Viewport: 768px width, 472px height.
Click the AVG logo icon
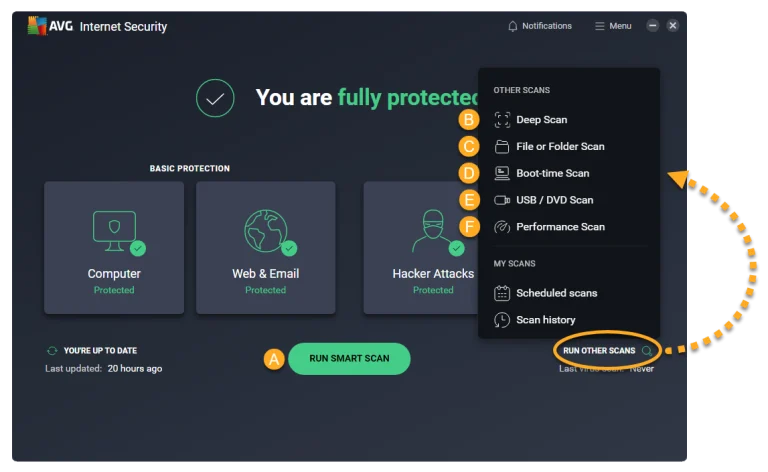[37, 26]
